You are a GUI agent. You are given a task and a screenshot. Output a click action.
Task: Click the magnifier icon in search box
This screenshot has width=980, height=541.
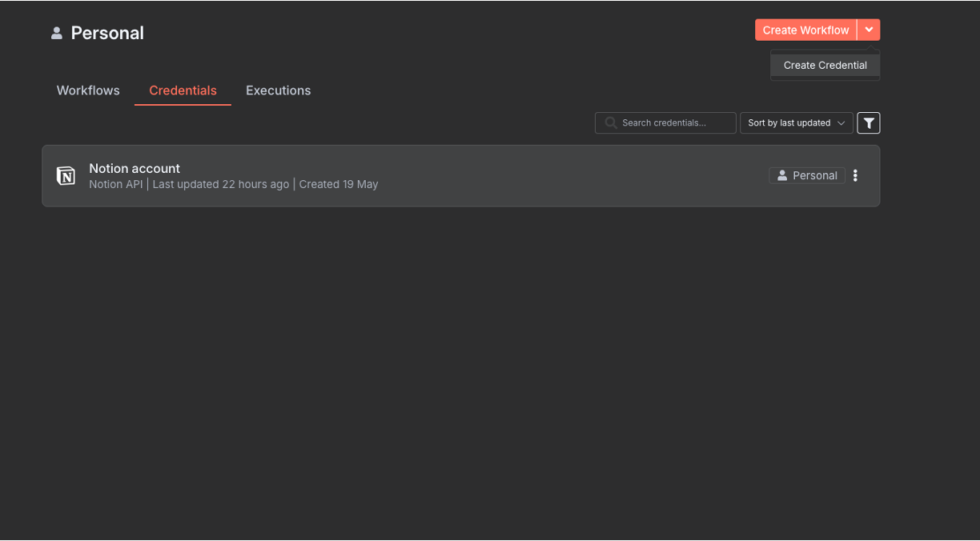click(611, 123)
